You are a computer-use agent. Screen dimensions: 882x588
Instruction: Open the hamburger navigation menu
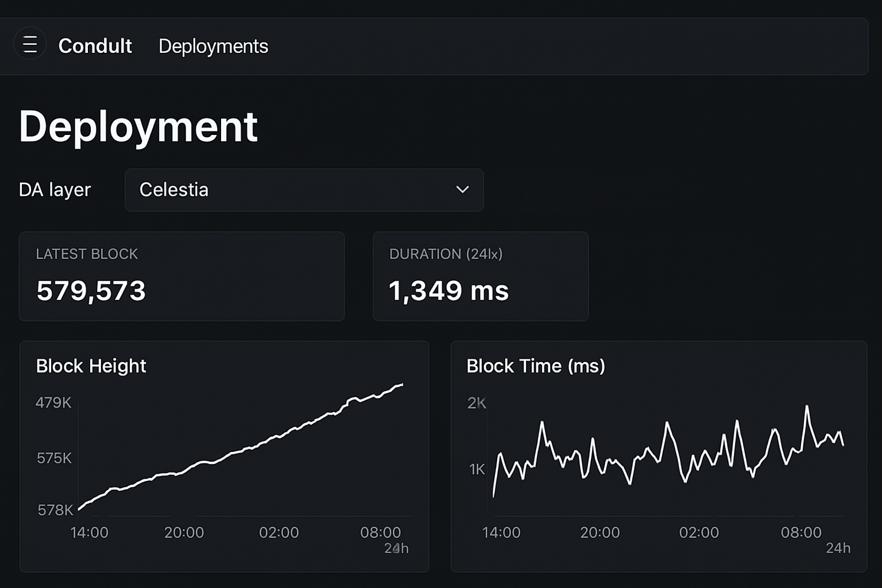tap(30, 43)
